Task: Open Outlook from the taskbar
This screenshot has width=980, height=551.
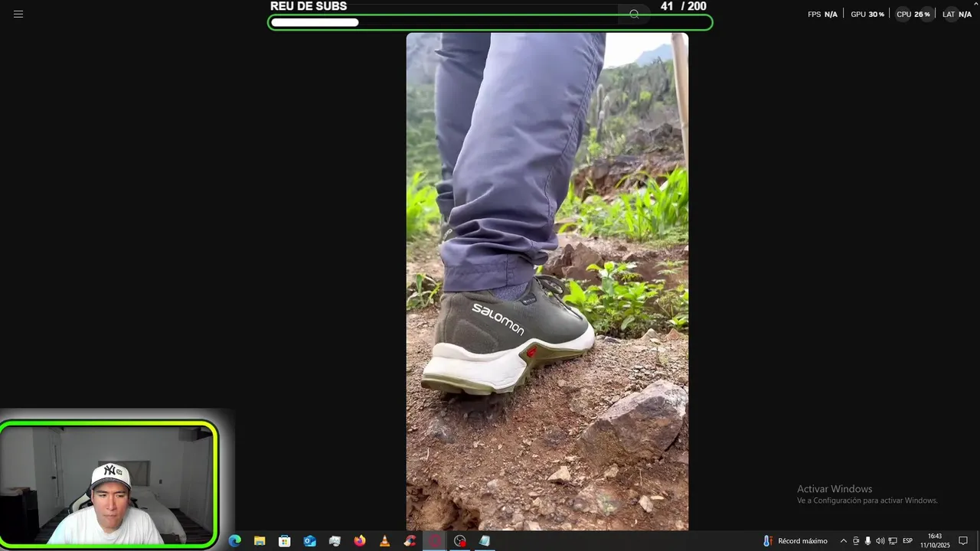Action: click(309, 541)
